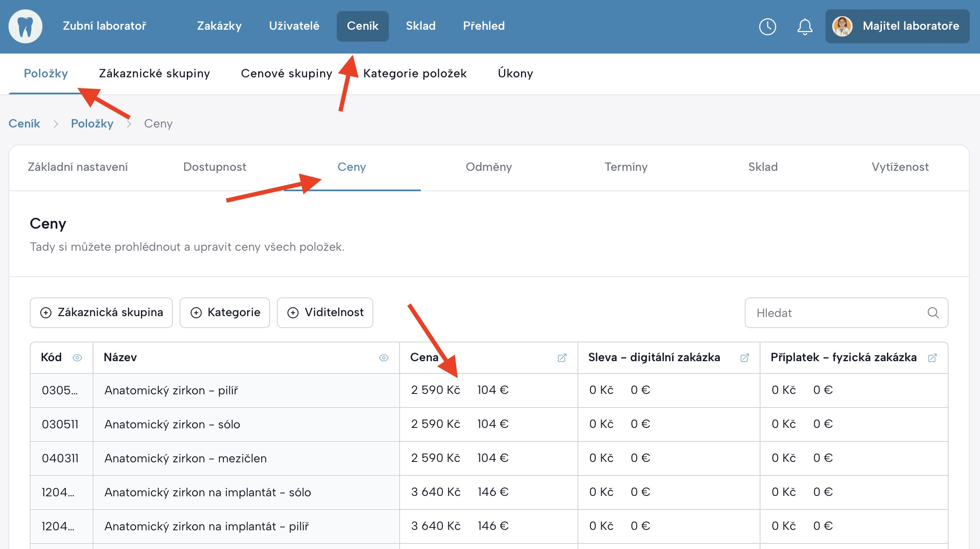Click edit icon in Cena column header

point(562,358)
